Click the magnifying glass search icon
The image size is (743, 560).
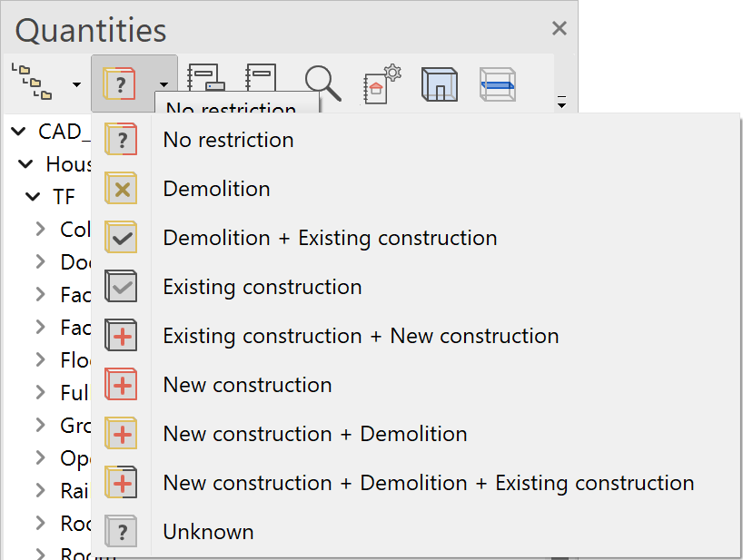click(322, 84)
